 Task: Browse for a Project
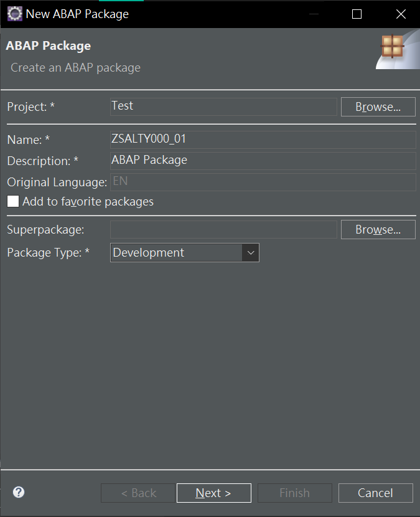pos(378,107)
